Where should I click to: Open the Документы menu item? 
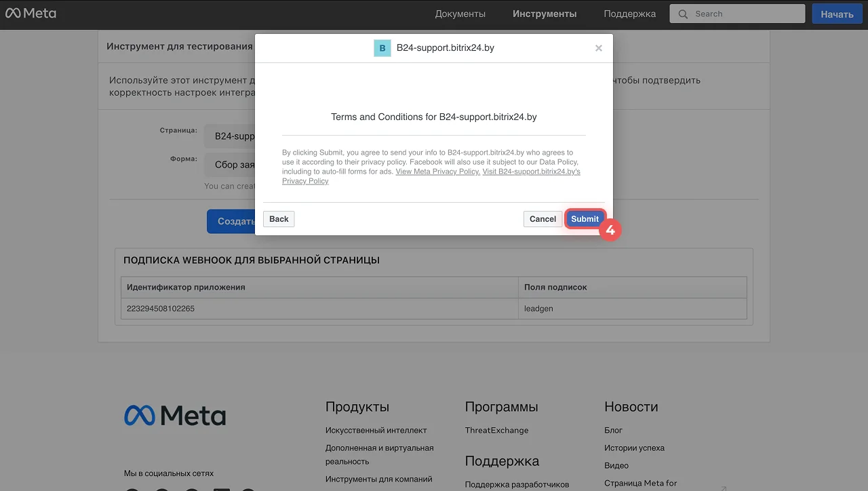460,14
